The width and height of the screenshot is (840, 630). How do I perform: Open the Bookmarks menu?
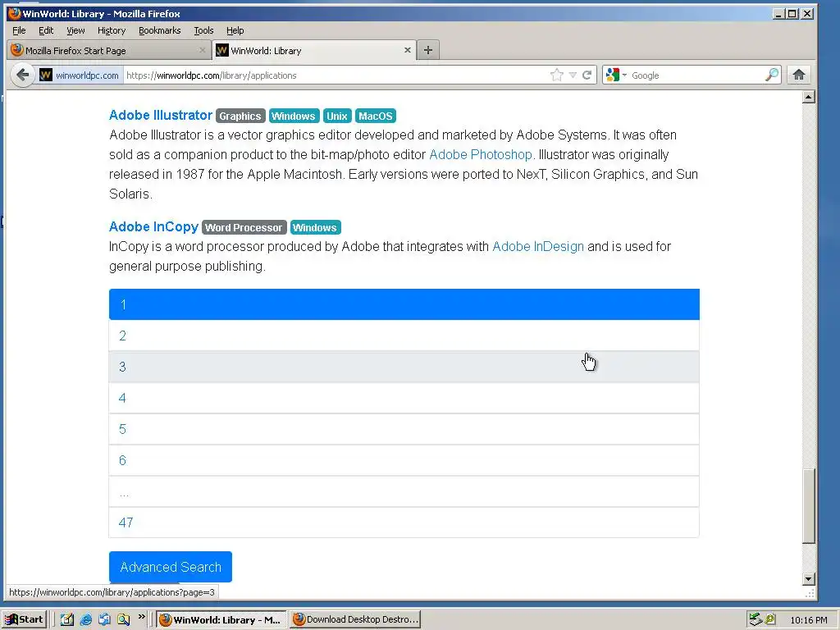[x=160, y=30]
